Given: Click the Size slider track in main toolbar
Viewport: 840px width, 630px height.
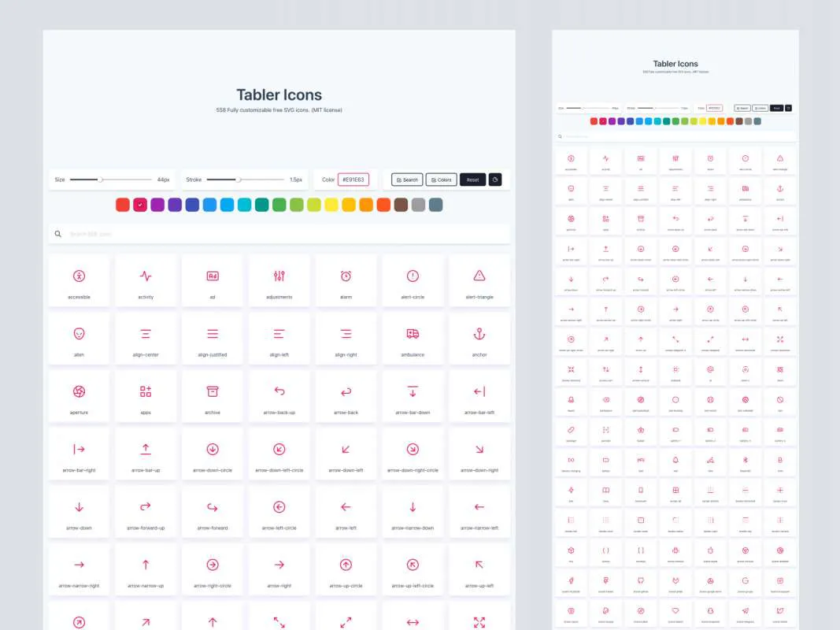Looking at the screenshot, I should [x=110, y=180].
